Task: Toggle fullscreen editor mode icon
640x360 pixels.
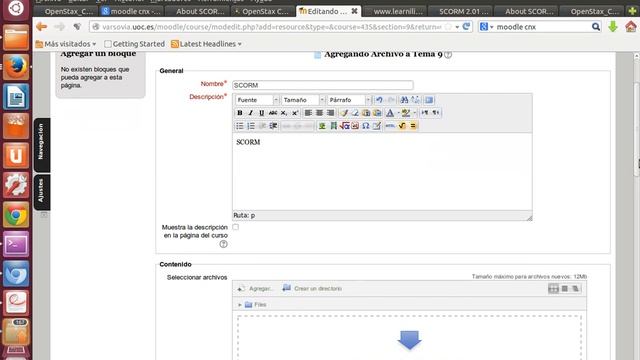Action: (429, 100)
